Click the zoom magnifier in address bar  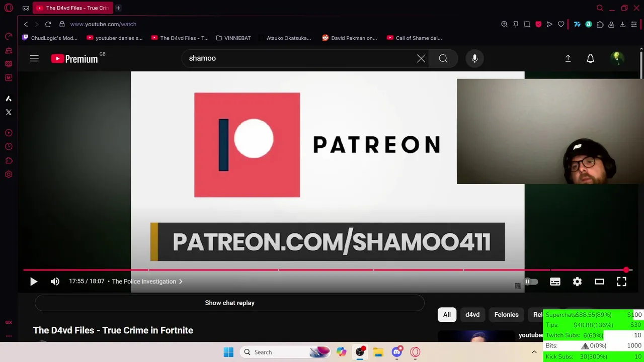[504, 24]
